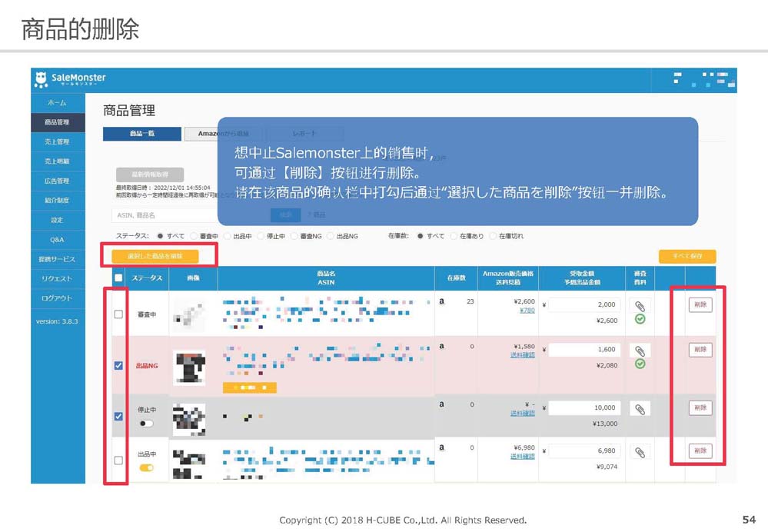This screenshot has width=768, height=532.
Task: Open 商品管理 in the sidebar
Action: point(58,122)
